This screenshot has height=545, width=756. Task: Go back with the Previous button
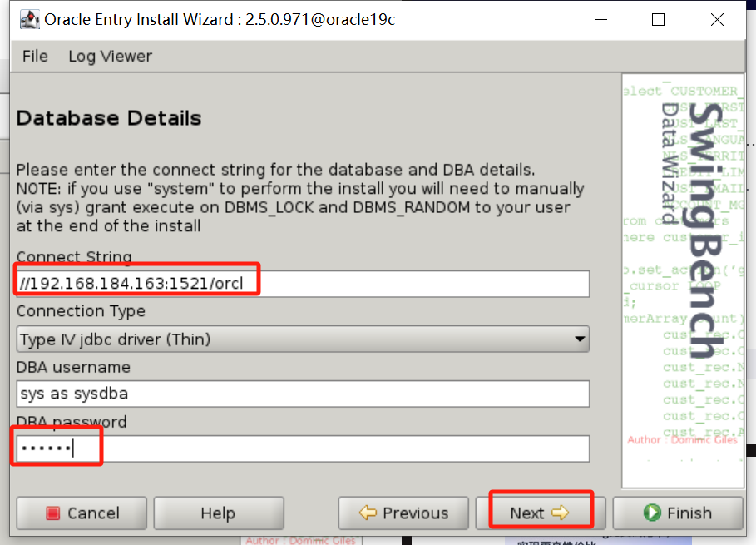coord(403,513)
